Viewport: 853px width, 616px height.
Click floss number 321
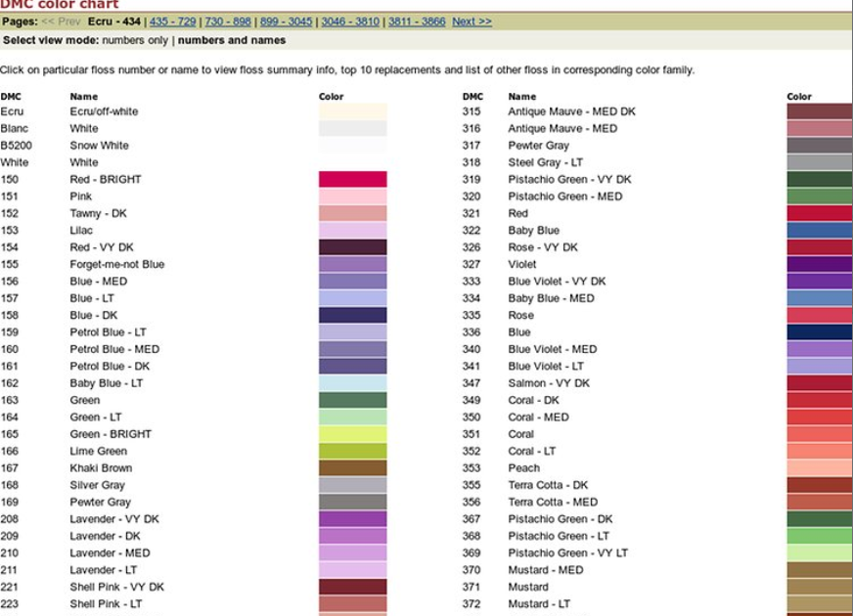pyautogui.click(x=471, y=214)
